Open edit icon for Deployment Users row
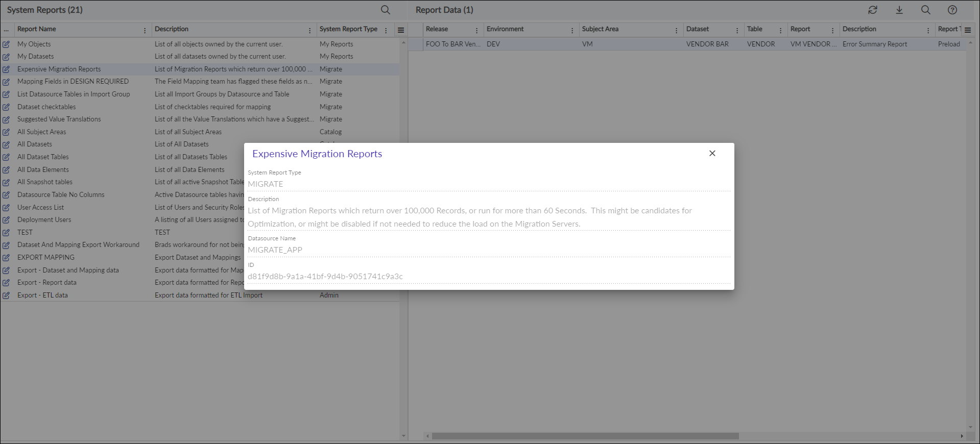Image resolution: width=980 pixels, height=444 pixels. [6, 220]
